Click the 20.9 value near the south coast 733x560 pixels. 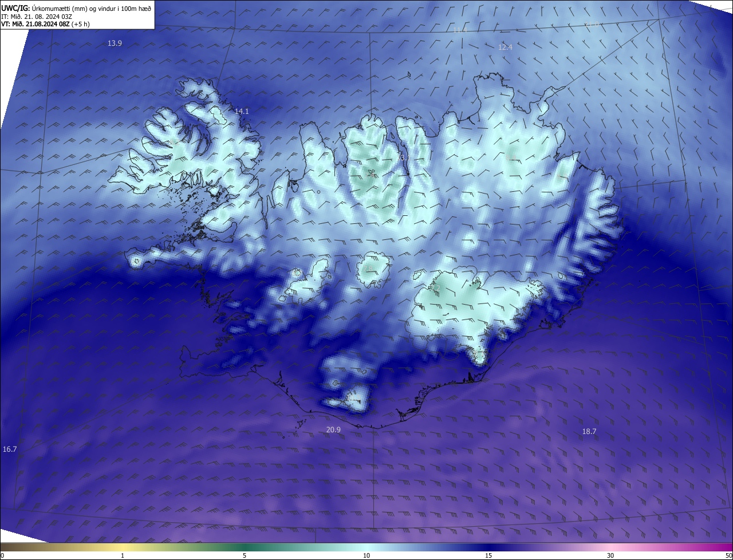[x=333, y=429]
